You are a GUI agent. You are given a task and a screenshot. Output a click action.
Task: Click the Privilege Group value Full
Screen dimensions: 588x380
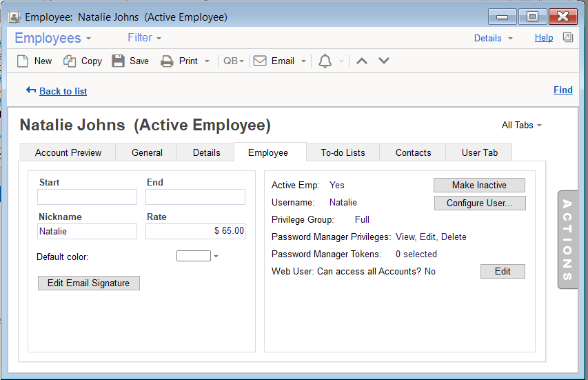[362, 219]
